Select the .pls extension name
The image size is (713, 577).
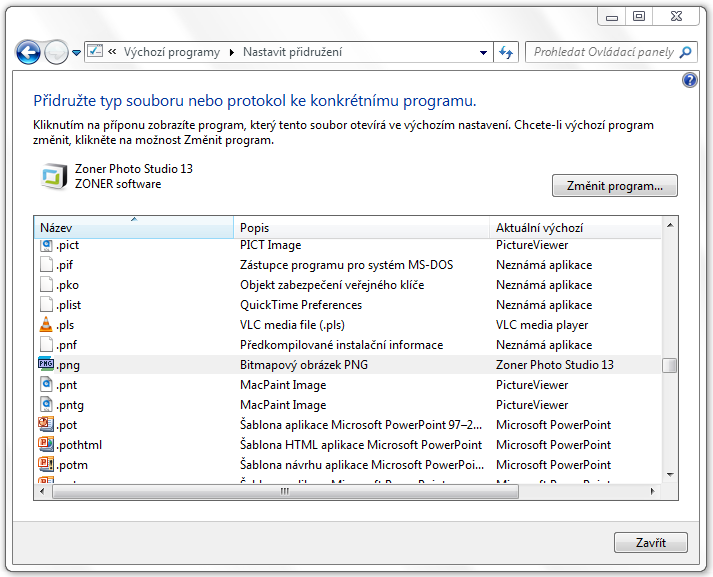(65, 325)
